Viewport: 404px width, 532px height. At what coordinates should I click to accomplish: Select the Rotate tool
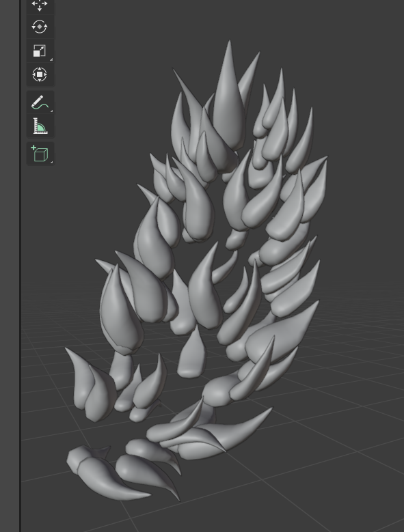(x=40, y=27)
